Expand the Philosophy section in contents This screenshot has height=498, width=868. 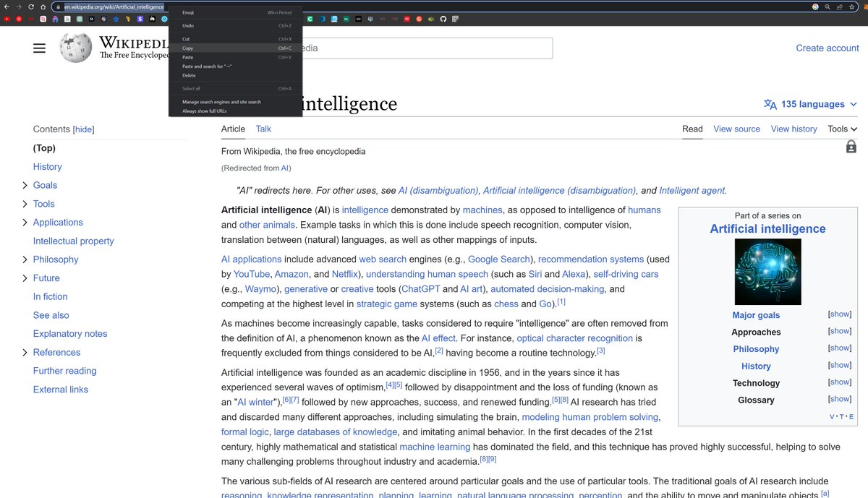[25, 259]
